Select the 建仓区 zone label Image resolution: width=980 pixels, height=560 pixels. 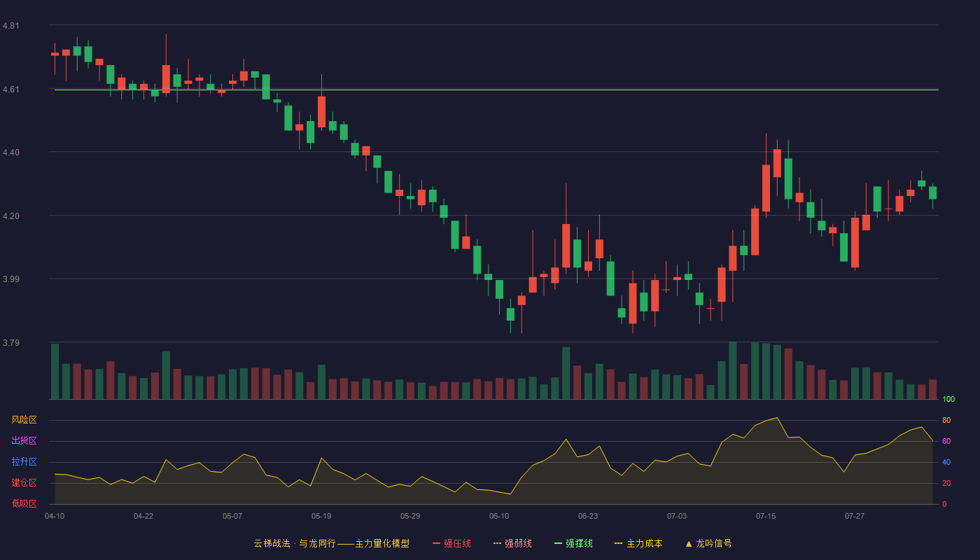pos(24,483)
